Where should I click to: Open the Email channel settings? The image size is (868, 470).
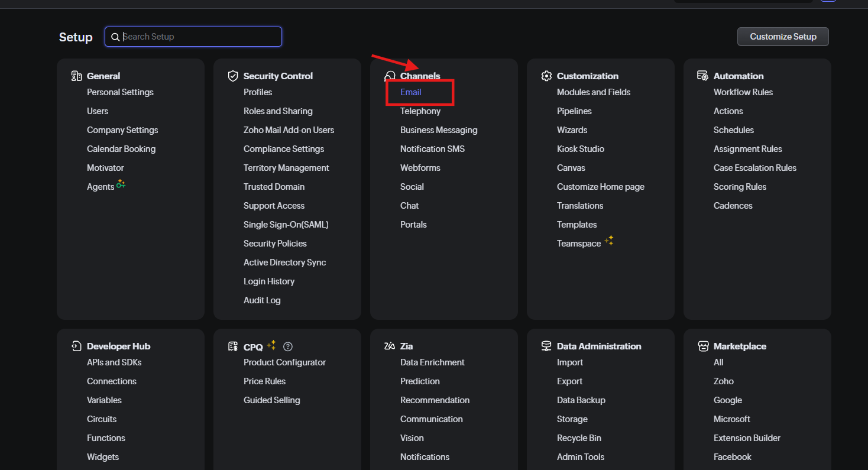(410, 92)
